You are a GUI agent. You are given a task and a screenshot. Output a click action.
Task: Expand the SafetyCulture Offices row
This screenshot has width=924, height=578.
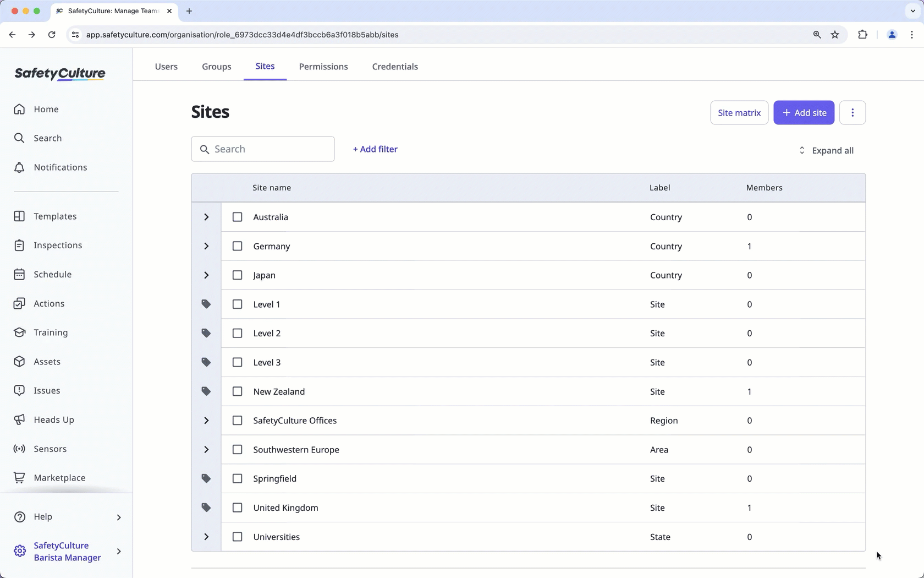click(206, 421)
